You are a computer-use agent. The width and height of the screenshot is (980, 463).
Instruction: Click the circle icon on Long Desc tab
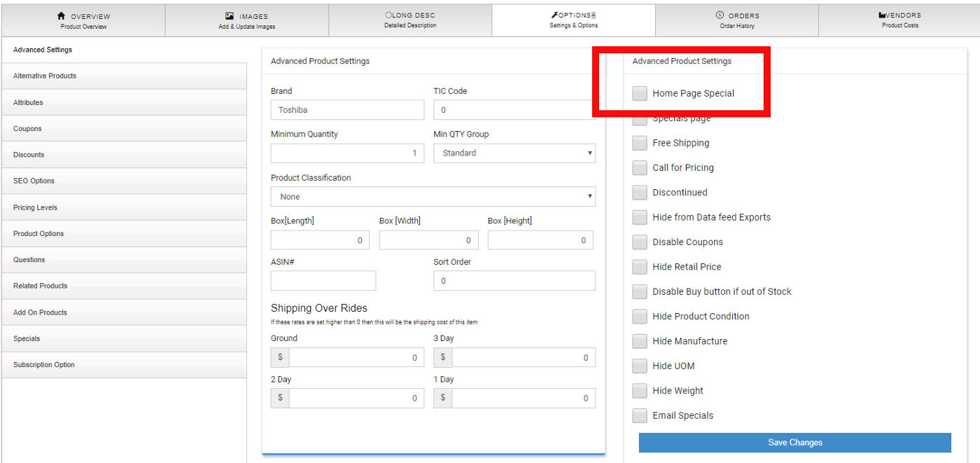pyautogui.click(x=388, y=15)
